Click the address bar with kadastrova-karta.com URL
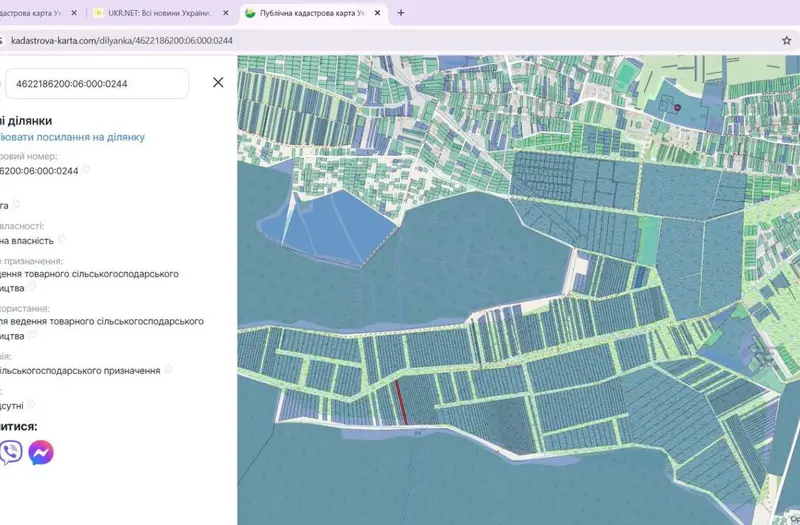Image resolution: width=800 pixels, height=525 pixels. (121, 40)
